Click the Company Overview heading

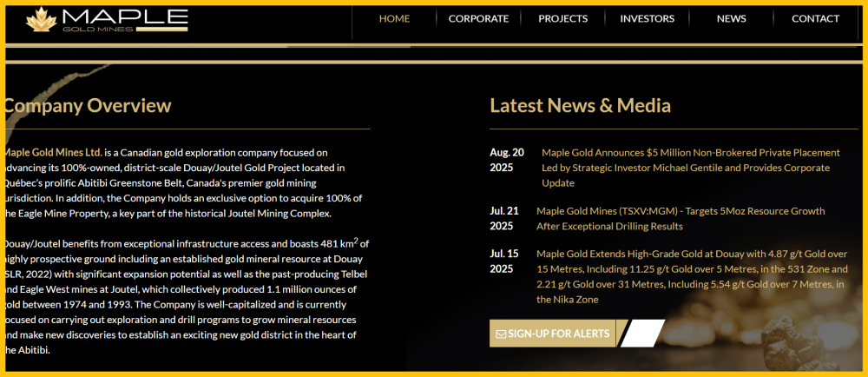tap(88, 105)
